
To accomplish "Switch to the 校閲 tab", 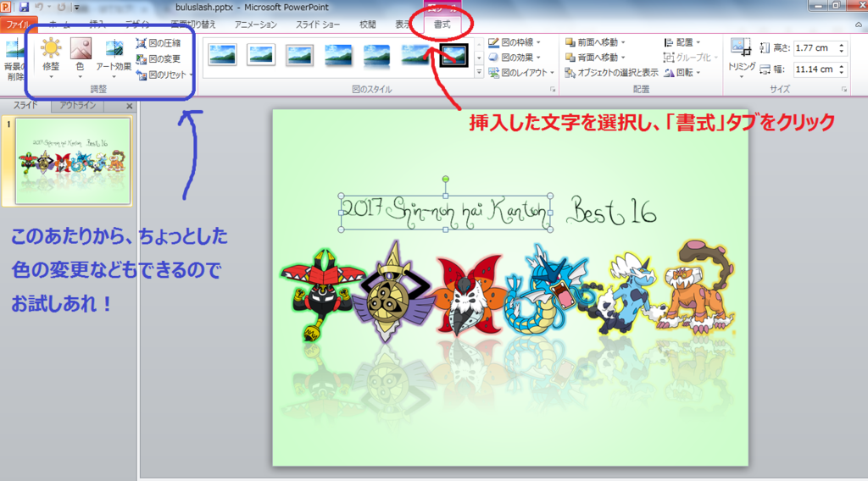I will coord(367,25).
